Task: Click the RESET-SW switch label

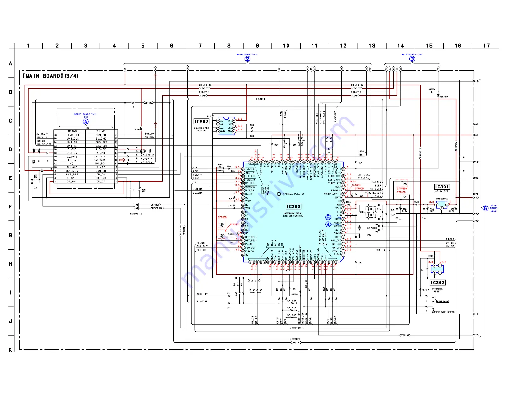Action: coord(443,301)
